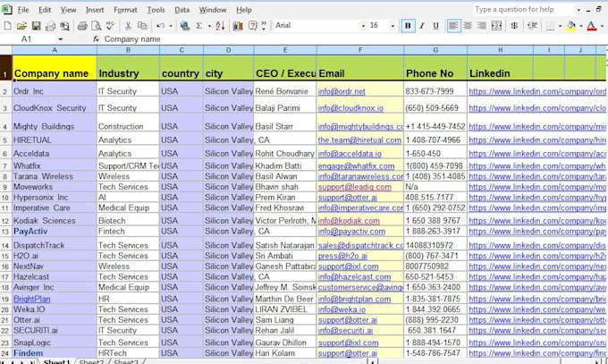Open the AutoSum functions dropdown arrow
The image size is (608, 364).
(x=209, y=26)
